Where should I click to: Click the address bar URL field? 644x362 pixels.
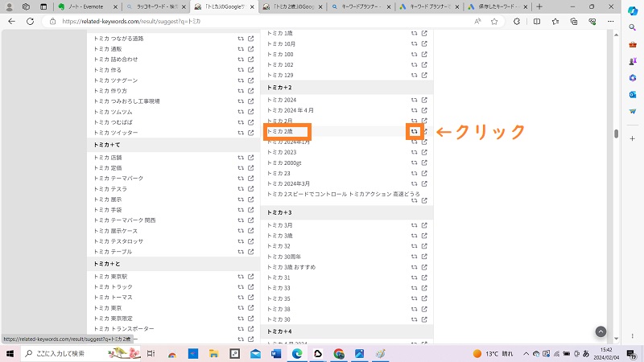tap(263, 22)
